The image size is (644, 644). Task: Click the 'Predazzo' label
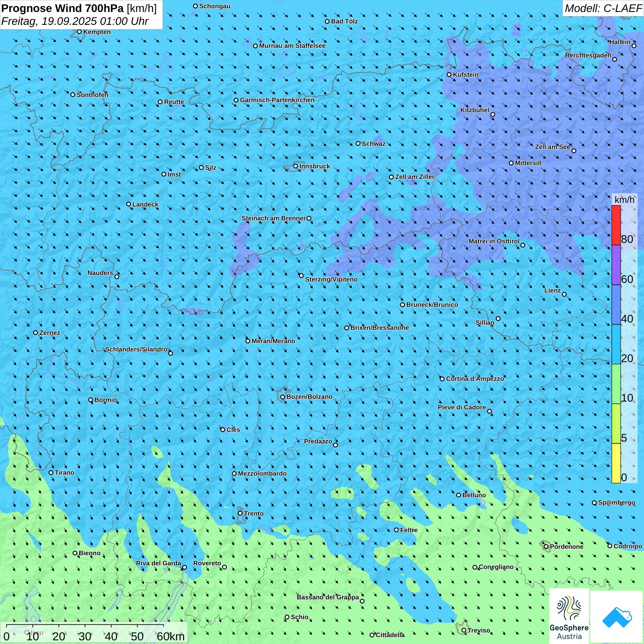(318, 441)
